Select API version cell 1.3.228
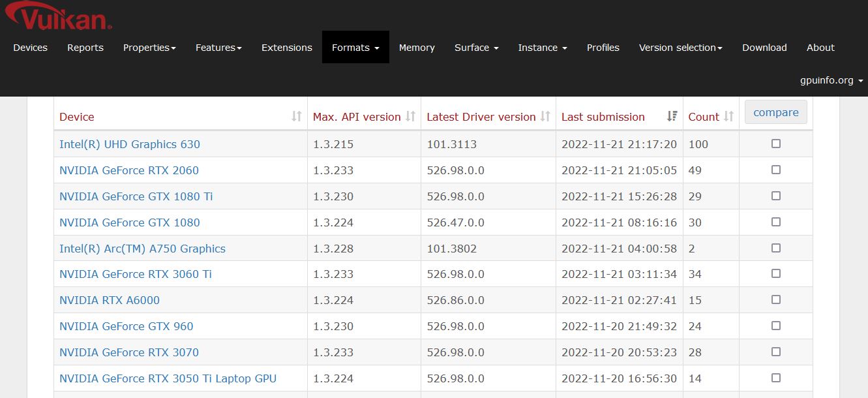Image resolution: width=868 pixels, height=398 pixels. coord(333,249)
